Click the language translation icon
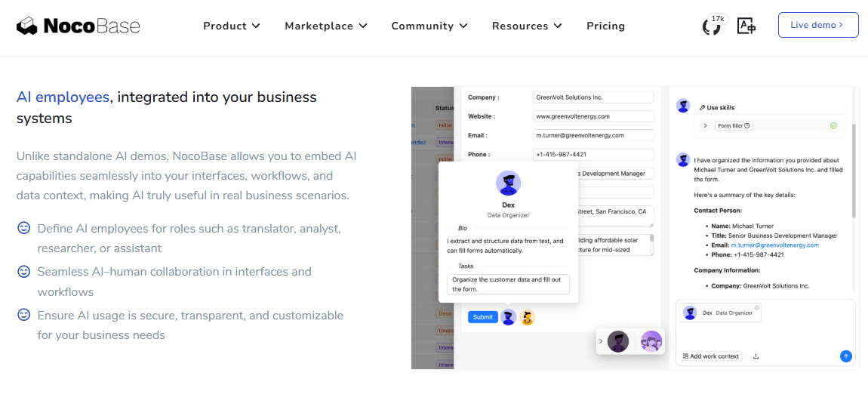This screenshot has height=416, width=868. 746,26
